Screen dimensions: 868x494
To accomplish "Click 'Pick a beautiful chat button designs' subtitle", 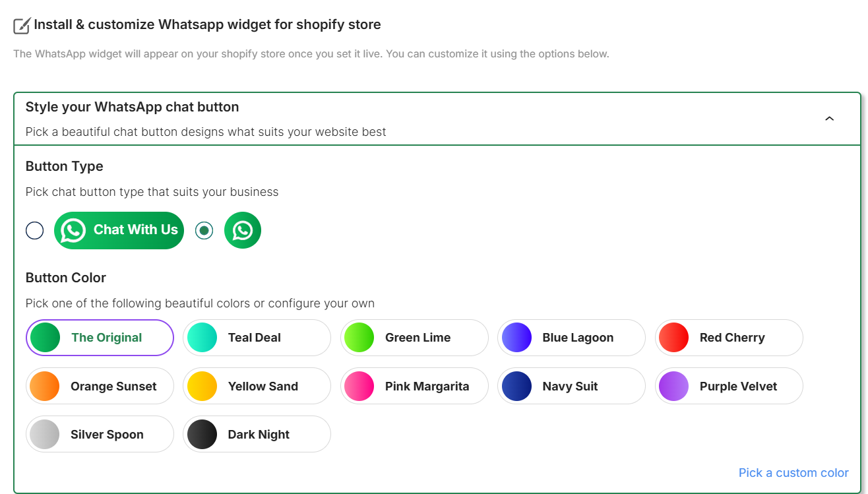I will click(x=206, y=132).
